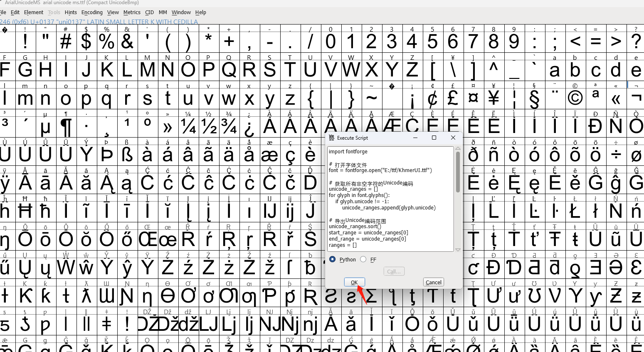Open the CID menu
This screenshot has width=644, height=352.
coord(150,12)
